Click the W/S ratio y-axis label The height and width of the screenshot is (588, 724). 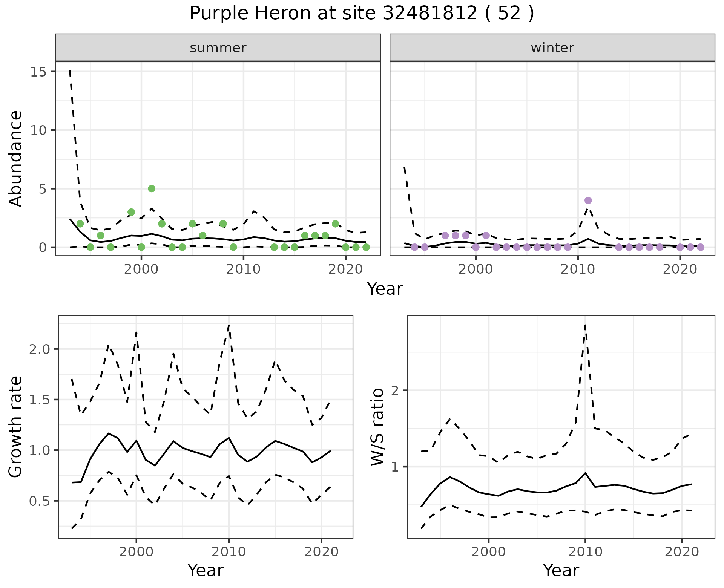click(x=377, y=427)
